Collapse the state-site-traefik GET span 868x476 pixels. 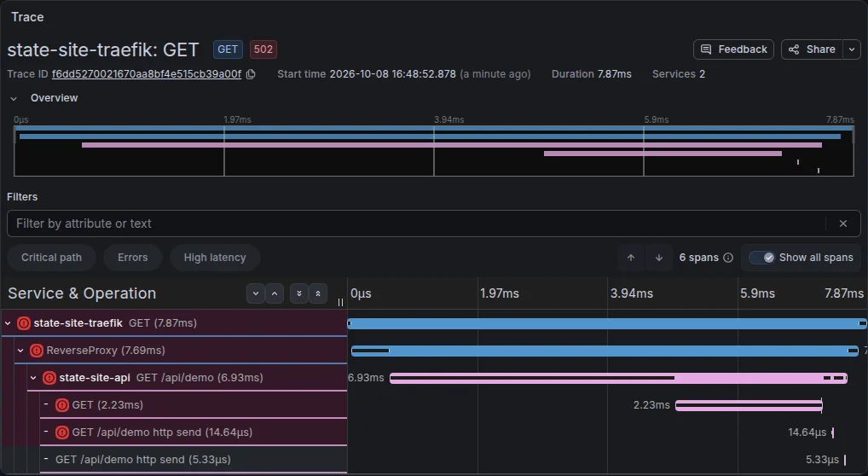8,323
